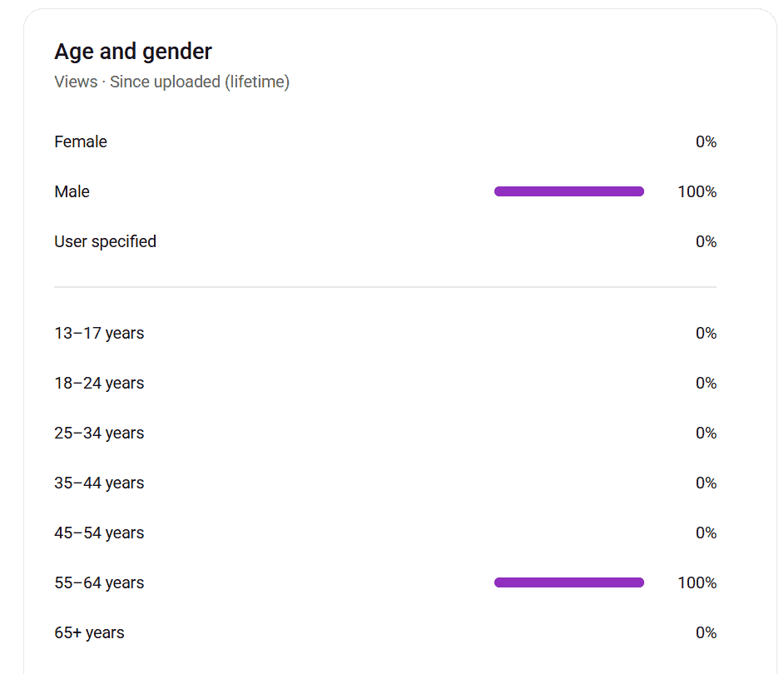Select the 65+ years age label
The width and height of the screenshot is (784, 674).
tap(89, 632)
